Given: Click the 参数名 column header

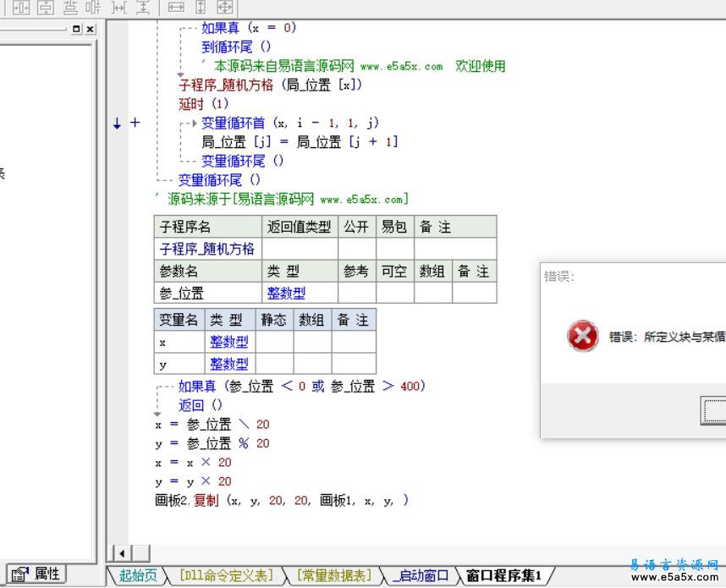Looking at the screenshot, I should click(x=207, y=271).
